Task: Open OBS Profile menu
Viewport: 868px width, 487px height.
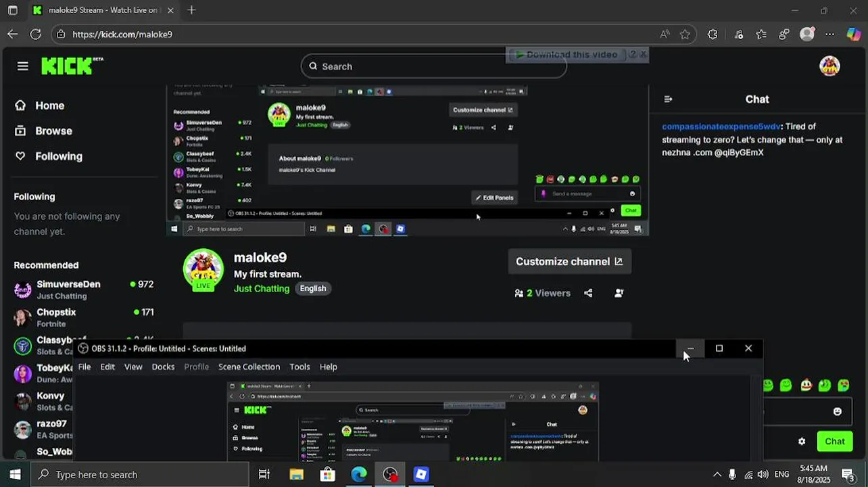Action: [197, 367]
